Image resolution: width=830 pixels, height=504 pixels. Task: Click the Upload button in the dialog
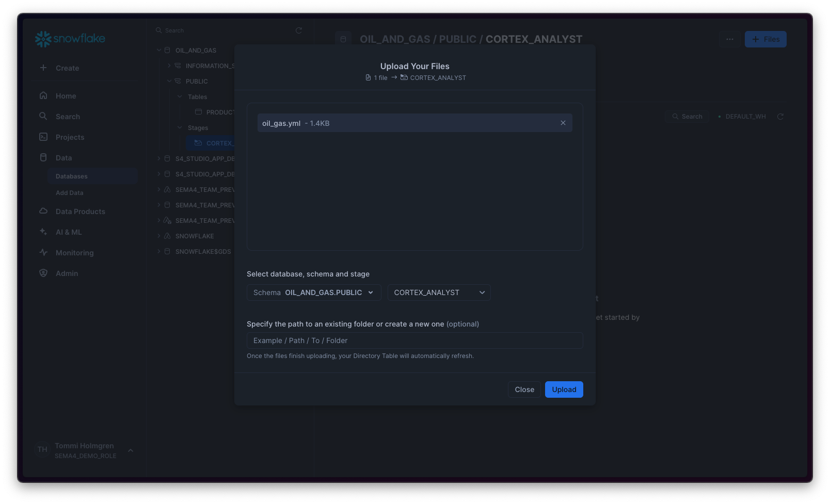tap(564, 389)
